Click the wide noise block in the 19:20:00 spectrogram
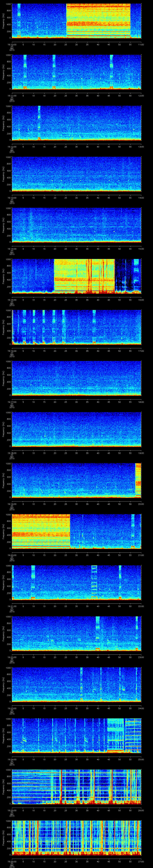 point(41,531)
